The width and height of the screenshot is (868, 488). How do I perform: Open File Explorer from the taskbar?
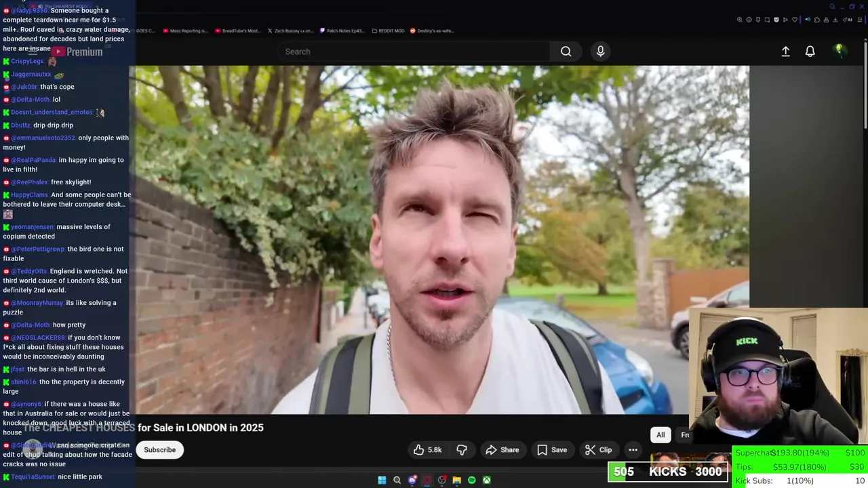457,480
